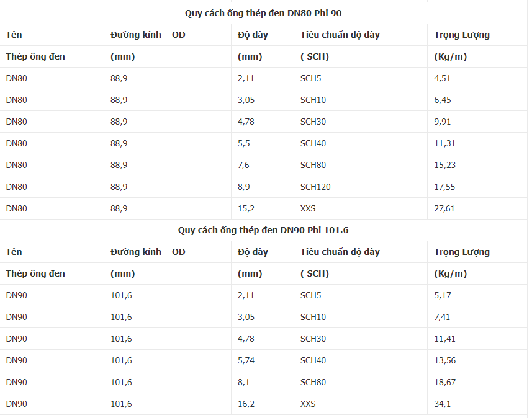
Task: Select the weight value 34,1
Action: (442, 404)
